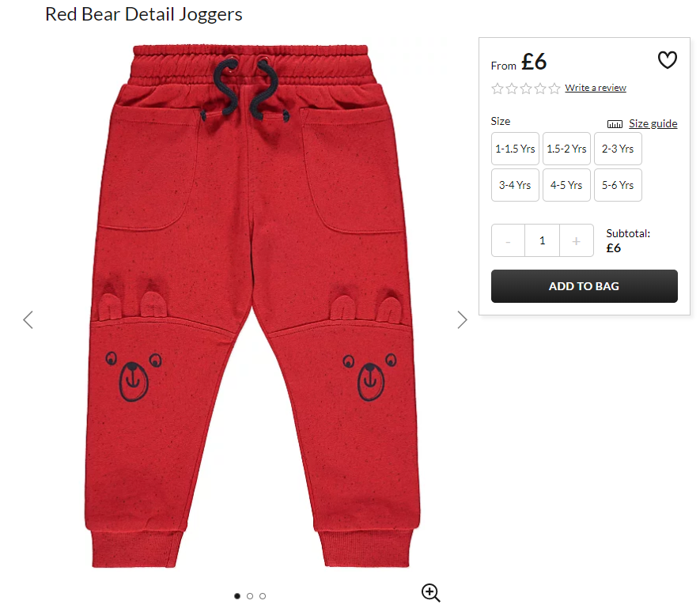Open the Write a review link

pyautogui.click(x=596, y=88)
